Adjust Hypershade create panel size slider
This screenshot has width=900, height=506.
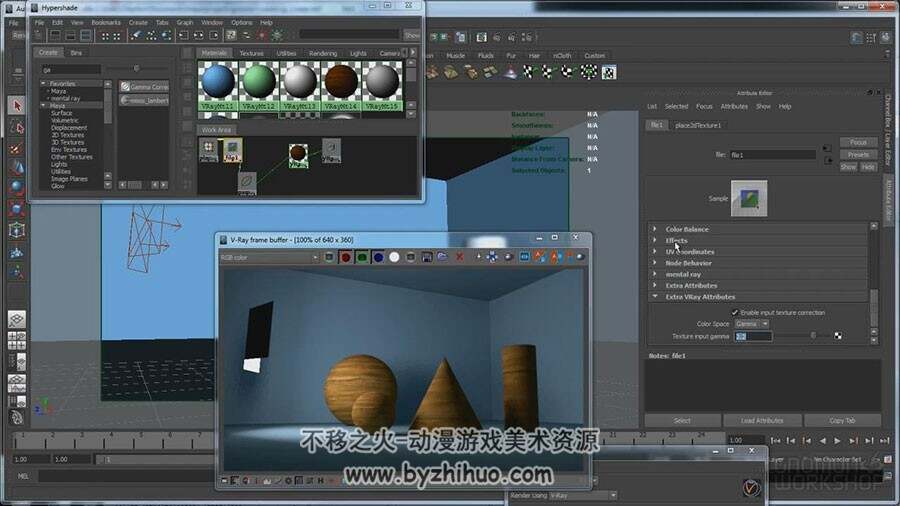click(136, 69)
